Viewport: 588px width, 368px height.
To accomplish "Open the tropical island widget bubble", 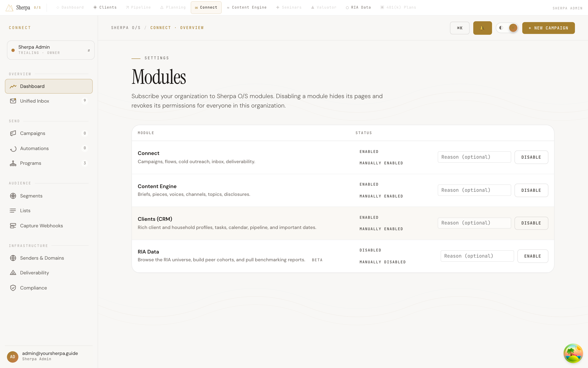I will tap(573, 353).
